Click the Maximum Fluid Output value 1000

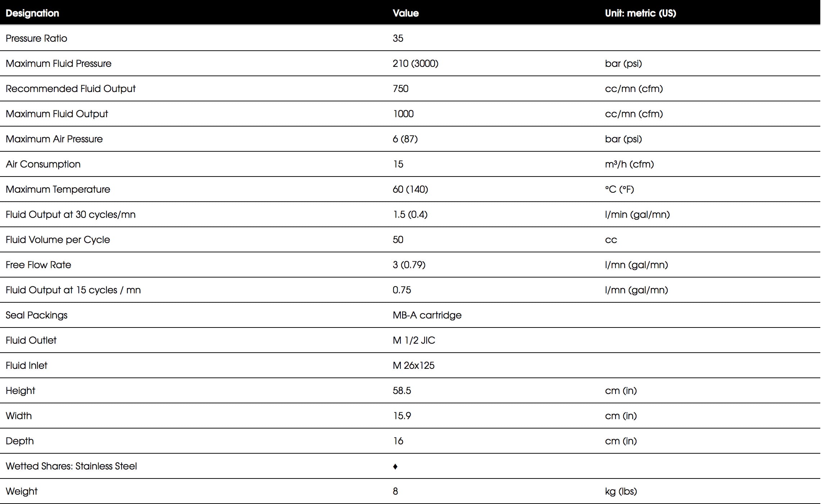(403, 114)
